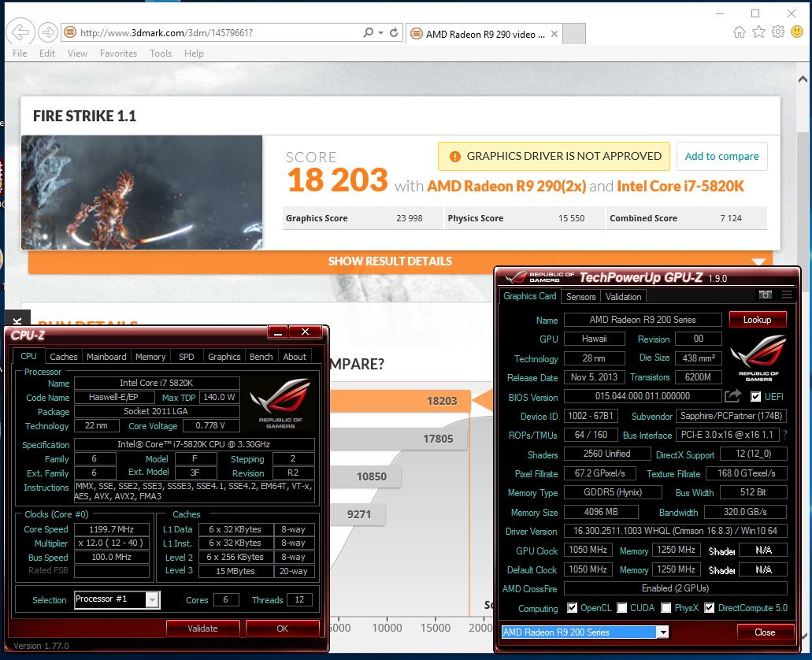Viewport: 812px width, 660px height.
Task: Open the Favorites star icon
Action: point(758,32)
